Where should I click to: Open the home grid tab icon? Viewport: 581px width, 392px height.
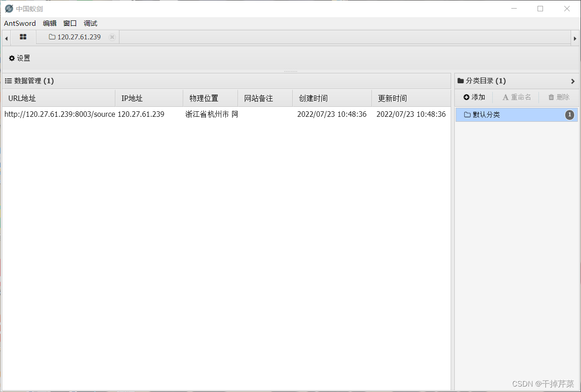point(23,37)
